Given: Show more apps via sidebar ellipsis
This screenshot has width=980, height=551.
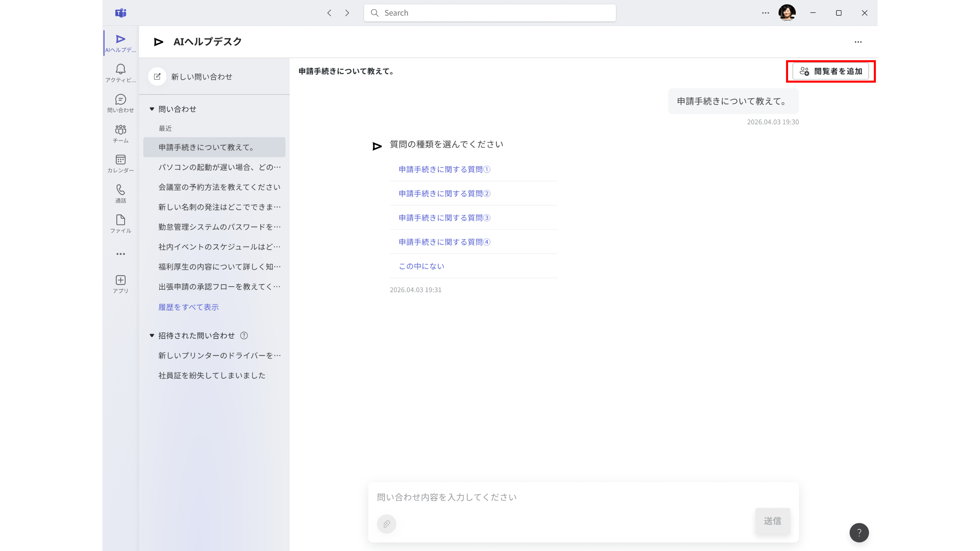Looking at the screenshot, I should (x=120, y=254).
